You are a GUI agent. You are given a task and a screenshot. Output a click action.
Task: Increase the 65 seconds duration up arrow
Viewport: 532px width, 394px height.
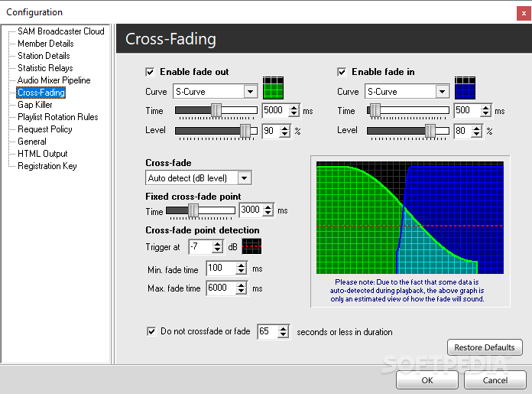point(283,328)
